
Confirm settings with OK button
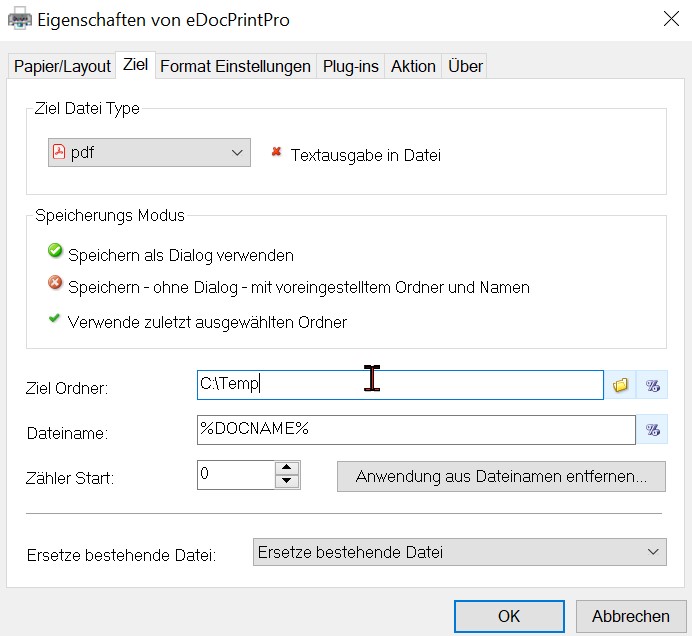tap(509, 616)
